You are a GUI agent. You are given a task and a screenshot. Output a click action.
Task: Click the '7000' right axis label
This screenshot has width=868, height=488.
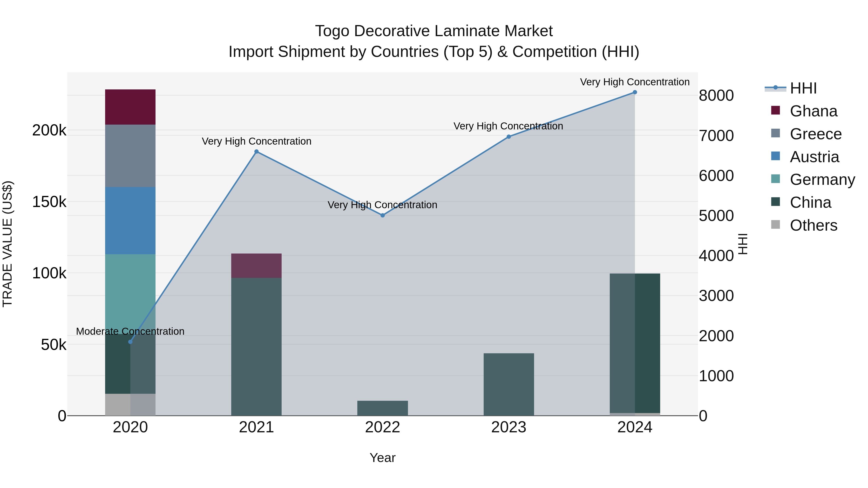(716, 135)
